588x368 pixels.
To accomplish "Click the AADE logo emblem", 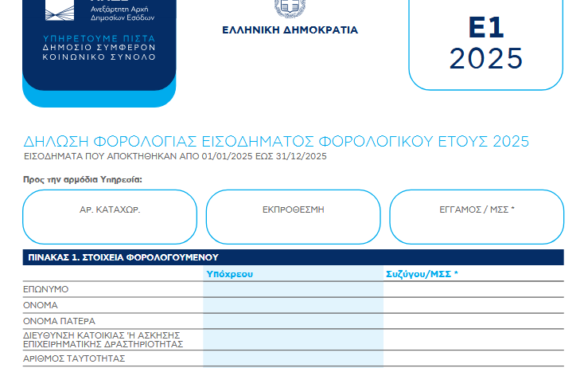I will pos(60,10).
